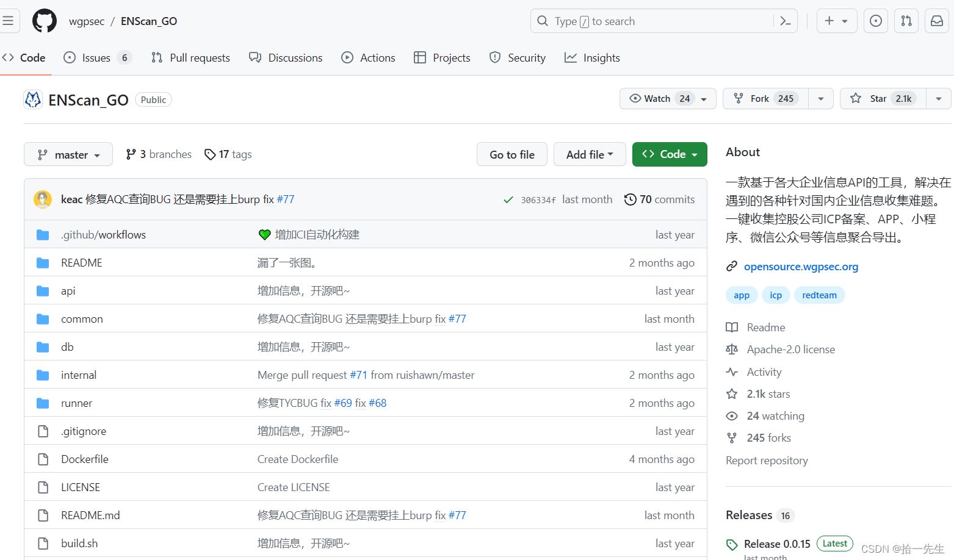Click Report repository link
Viewport: 954px width, 560px height.
767,461
